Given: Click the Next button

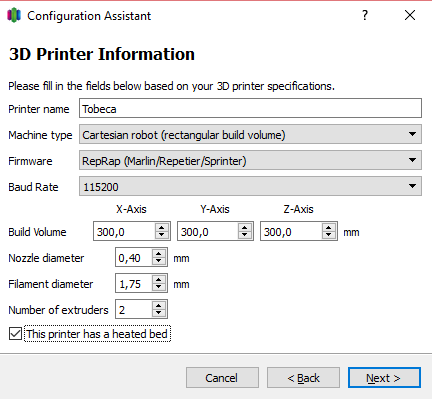Looking at the screenshot, I should point(384,378).
